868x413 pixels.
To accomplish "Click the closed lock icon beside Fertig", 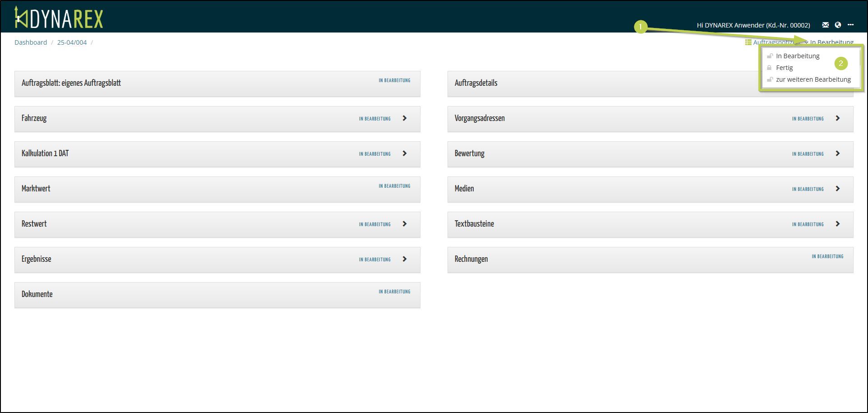I will pyautogui.click(x=769, y=68).
